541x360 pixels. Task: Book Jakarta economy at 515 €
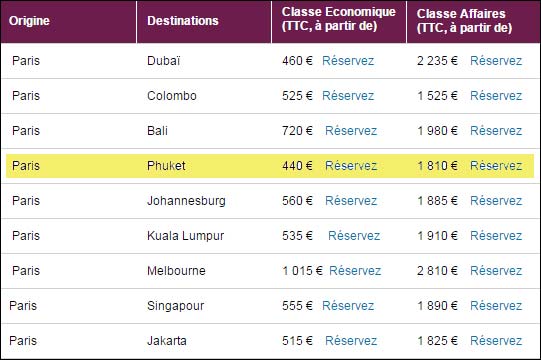(351, 341)
